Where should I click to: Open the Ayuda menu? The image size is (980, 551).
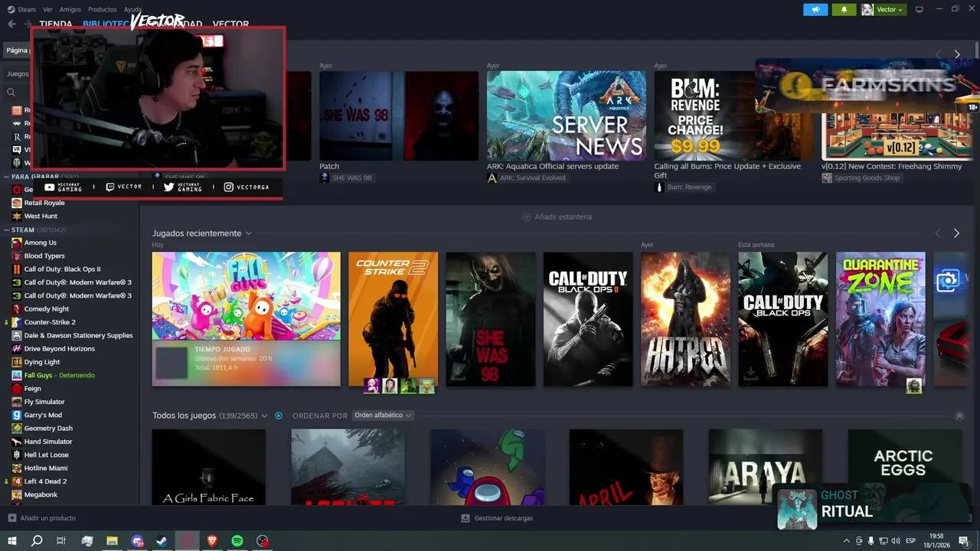click(x=133, y=9)
